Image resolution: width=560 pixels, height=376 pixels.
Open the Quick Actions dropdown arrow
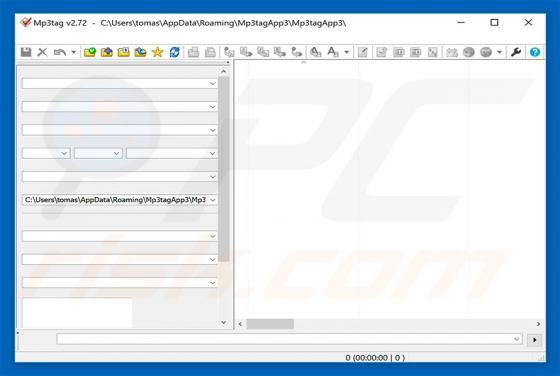(x=346, y=52)
